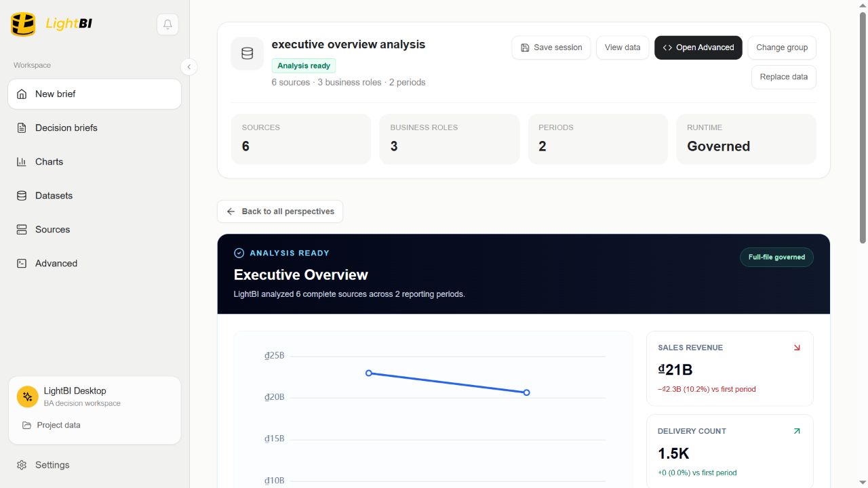This screenshot has width=868, height=488.
Task: Click the Sources count card
Action: point(301,139)
